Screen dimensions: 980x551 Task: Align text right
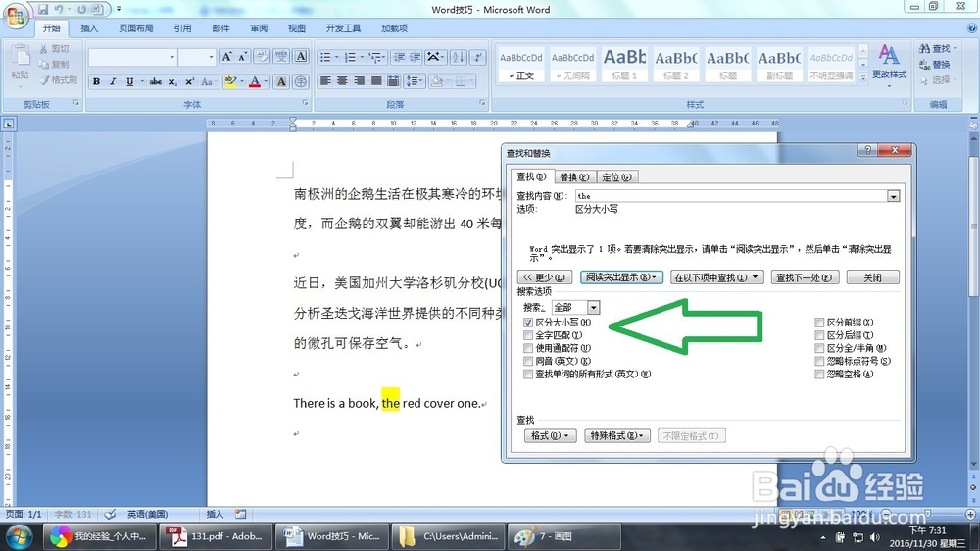tap(360, 81)
